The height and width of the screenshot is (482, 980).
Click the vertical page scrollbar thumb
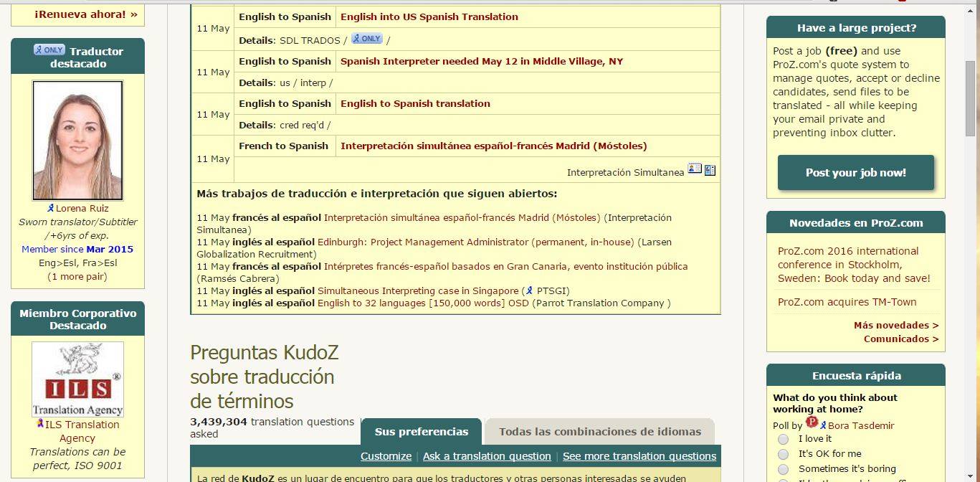(x=971, y=98)
